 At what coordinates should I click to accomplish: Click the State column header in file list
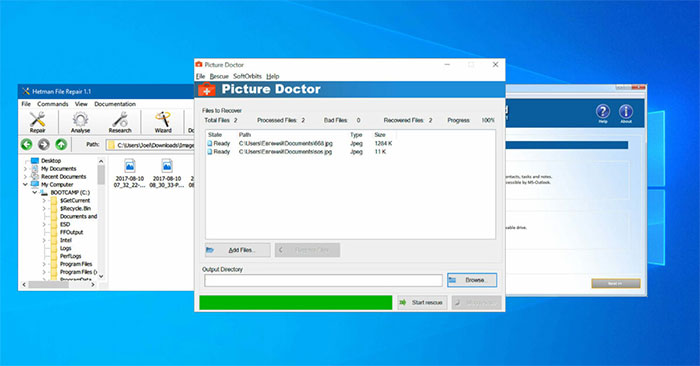point(215,135)
